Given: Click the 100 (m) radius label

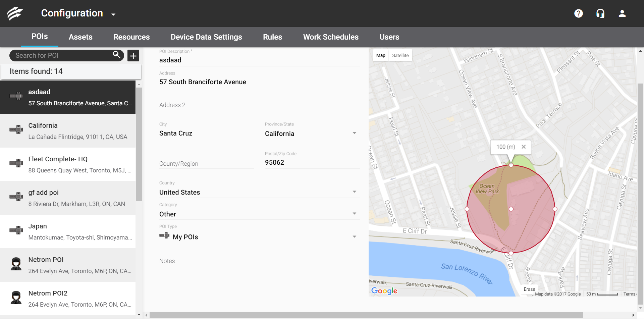Looking at the screenshot, I should [x=506, y=147].
